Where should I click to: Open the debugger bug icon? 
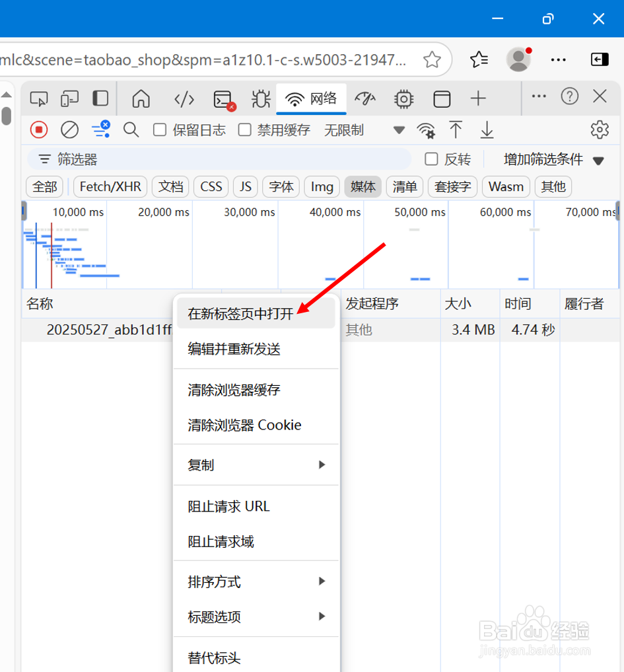[260, 98]
